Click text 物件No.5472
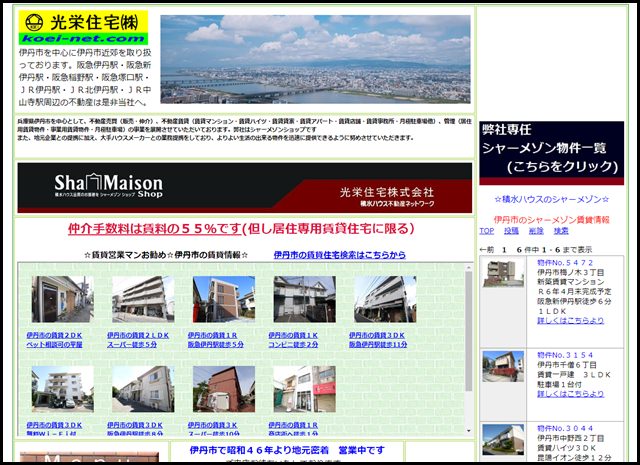 [x=565, y=263]
